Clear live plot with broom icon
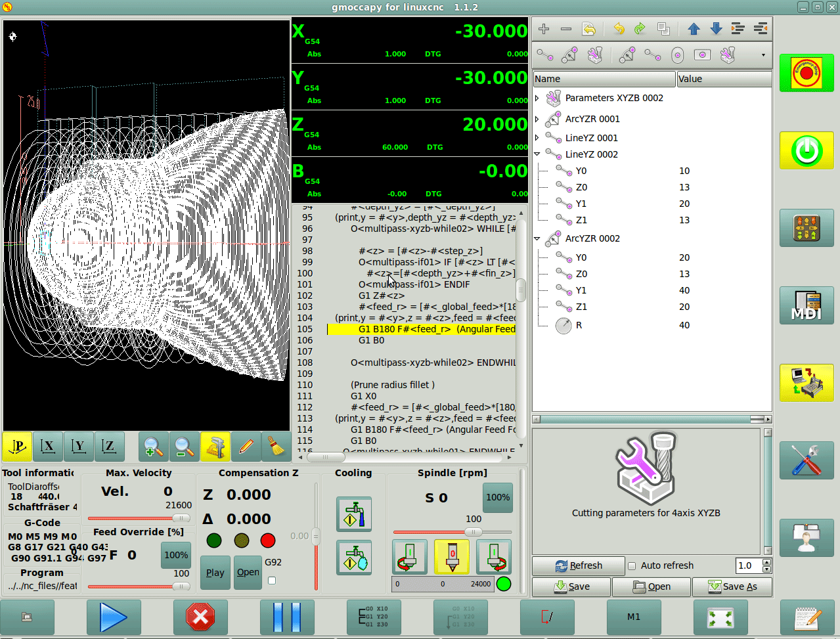The image size is (840, 639). (277, 447)
